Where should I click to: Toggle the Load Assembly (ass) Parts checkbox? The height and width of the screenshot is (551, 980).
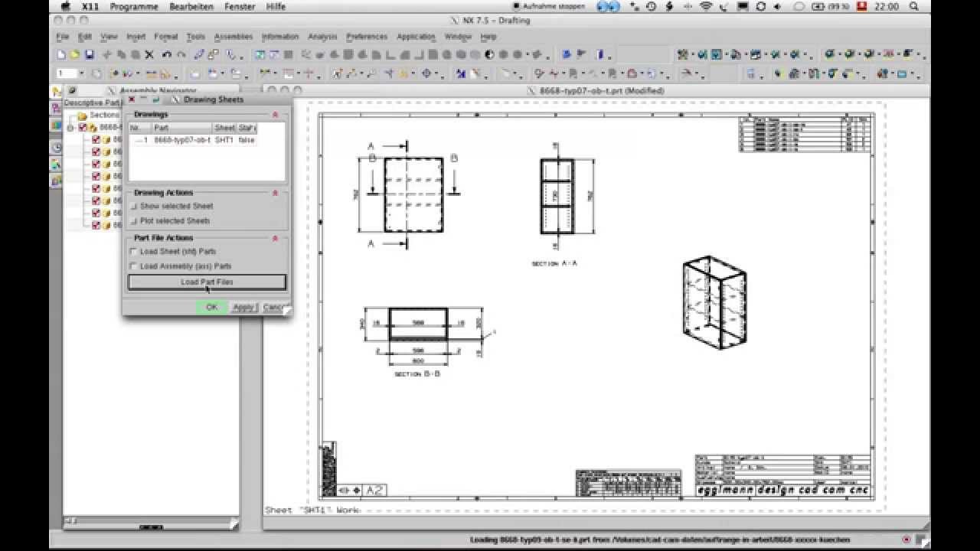pyautogui.click(x=133, y=266)
